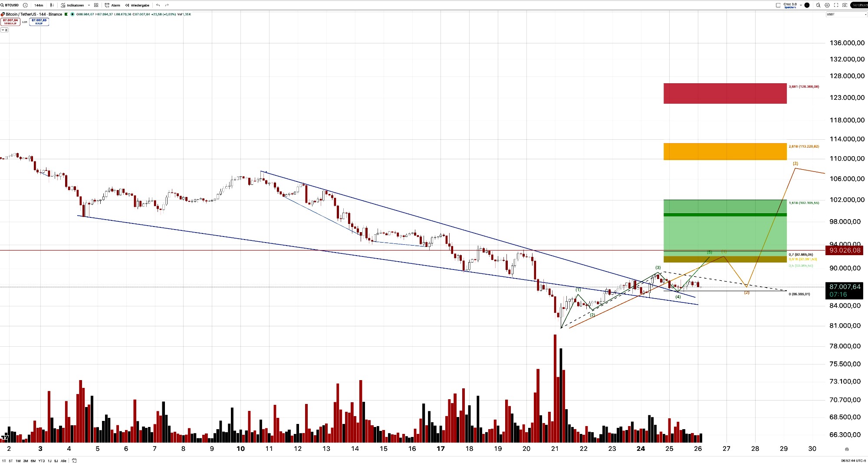Create an alert with the Alarm button
The width and height of the screenshot is (868, 463).
coord(113,5)
